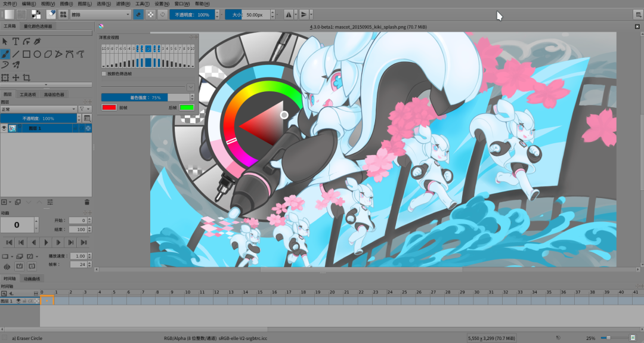Expand the onion skin options chevron
The height and width of the screenshot is (343, 644).
point(191,87)
